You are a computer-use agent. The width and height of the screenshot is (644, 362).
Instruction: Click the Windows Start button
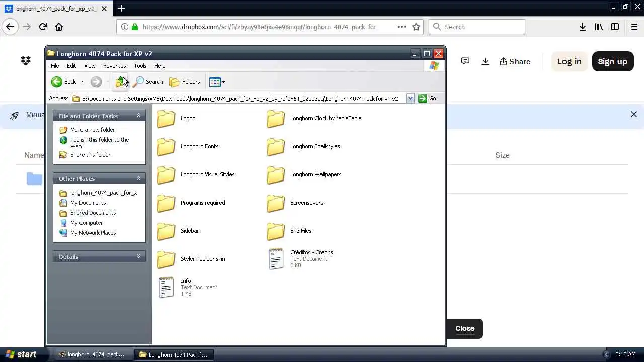[x=21, y=354]
